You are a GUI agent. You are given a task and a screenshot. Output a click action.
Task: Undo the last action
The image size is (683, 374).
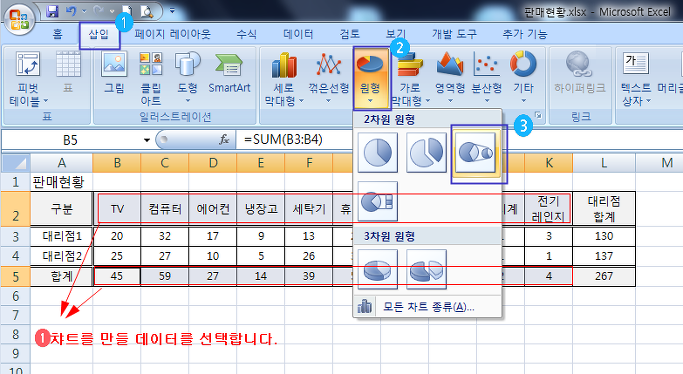pyautogui.click(x=71, y=11)
